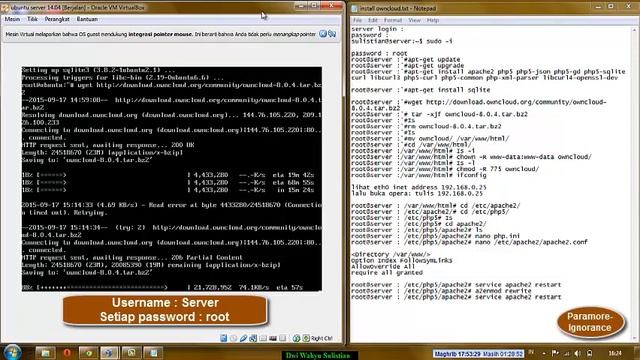Click the 'mv owncloud/ /var/www/html/' line
The width and height of the screenshot is (640, 360).
[430, 138]
